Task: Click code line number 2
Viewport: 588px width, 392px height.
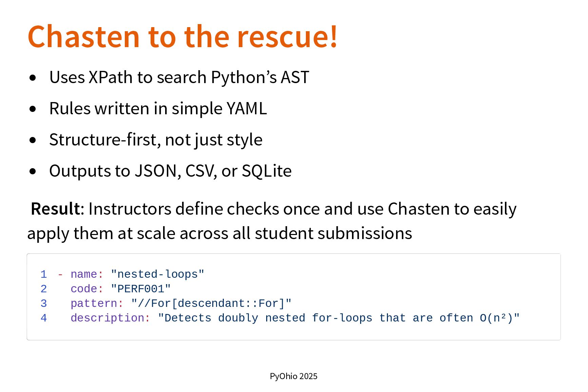Action: pyautogui.click(x=43, y=289)
